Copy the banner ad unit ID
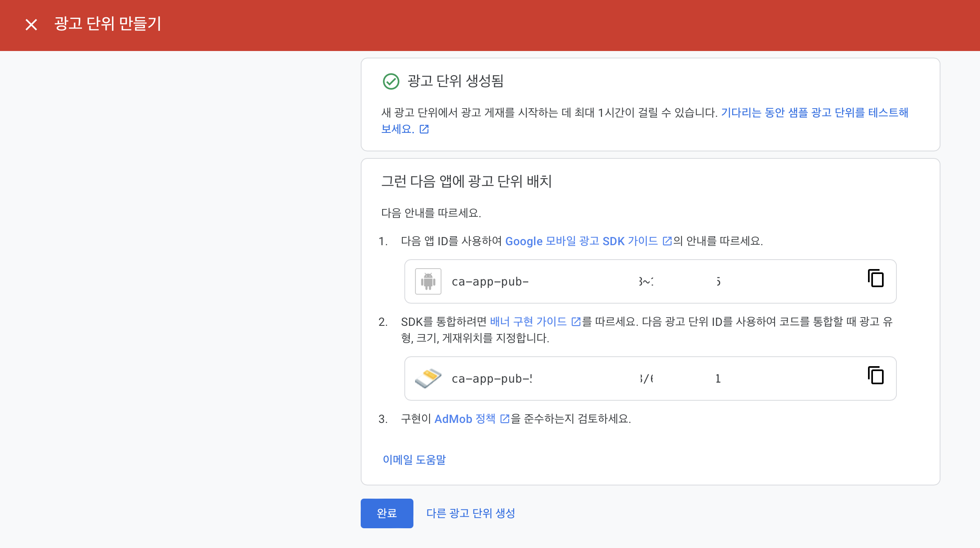Viewport: 980px width, 548px height. 876,376
